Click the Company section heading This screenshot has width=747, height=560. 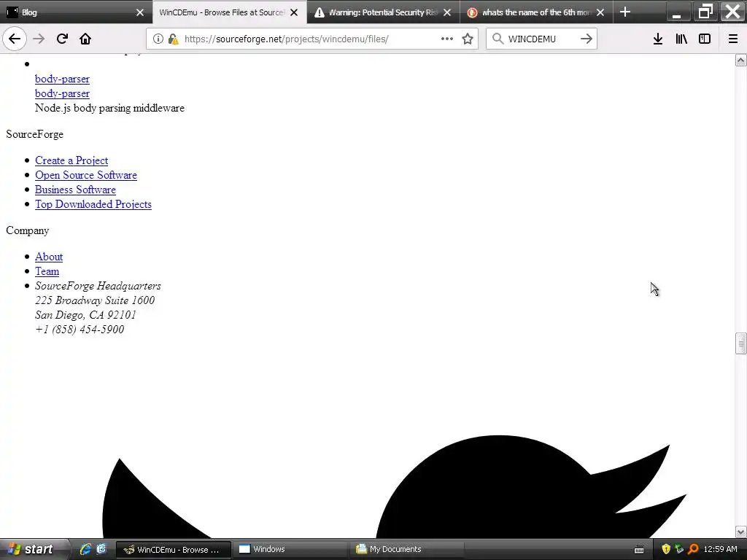click(27, 230)
